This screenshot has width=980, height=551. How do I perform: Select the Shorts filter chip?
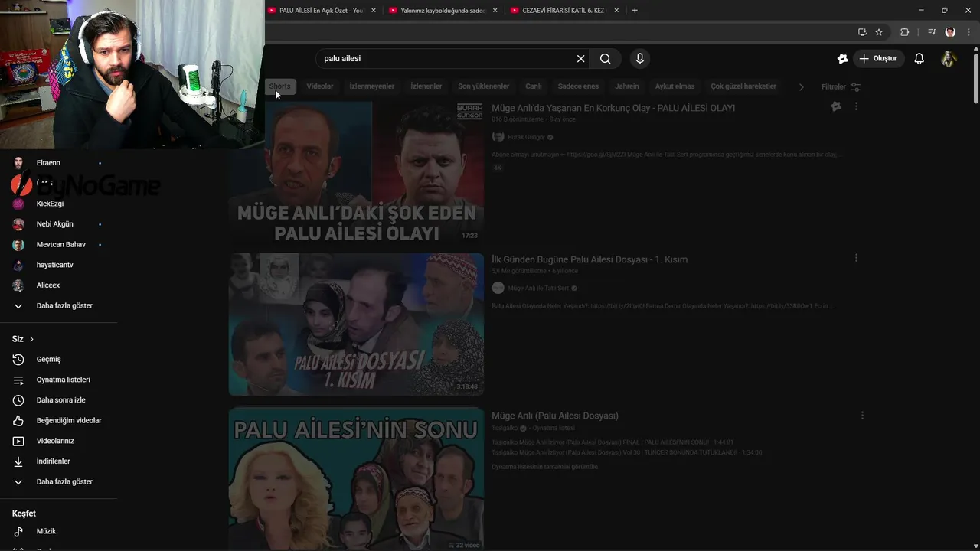[279, 86]
